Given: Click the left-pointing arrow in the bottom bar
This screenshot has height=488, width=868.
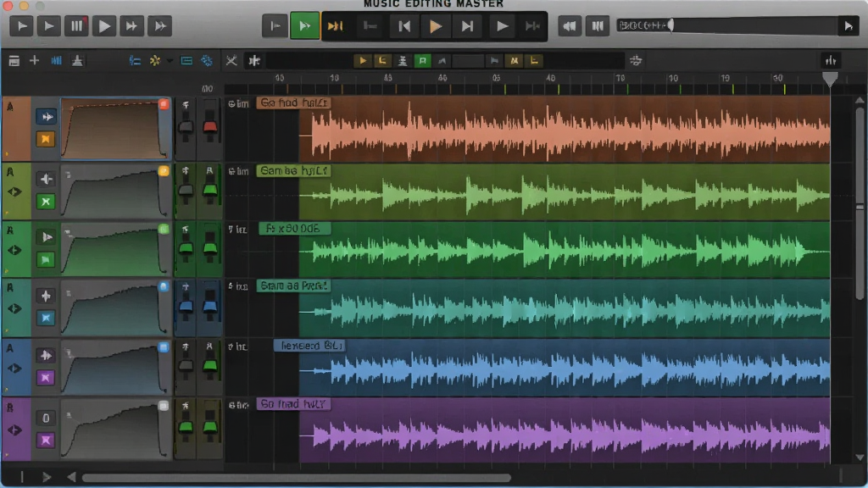Looking at the screenshot, I should pyautogui.click(x=71, y=477).
